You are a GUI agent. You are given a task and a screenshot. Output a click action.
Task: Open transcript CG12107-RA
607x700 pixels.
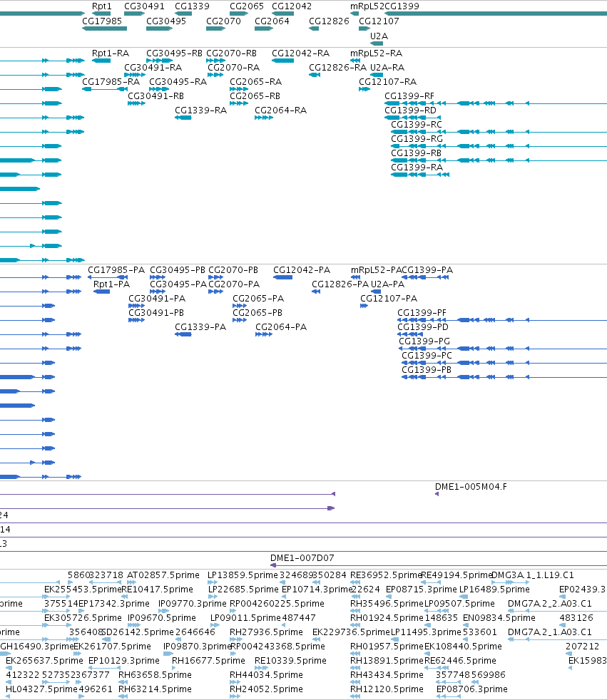click(x=364, y=89)
